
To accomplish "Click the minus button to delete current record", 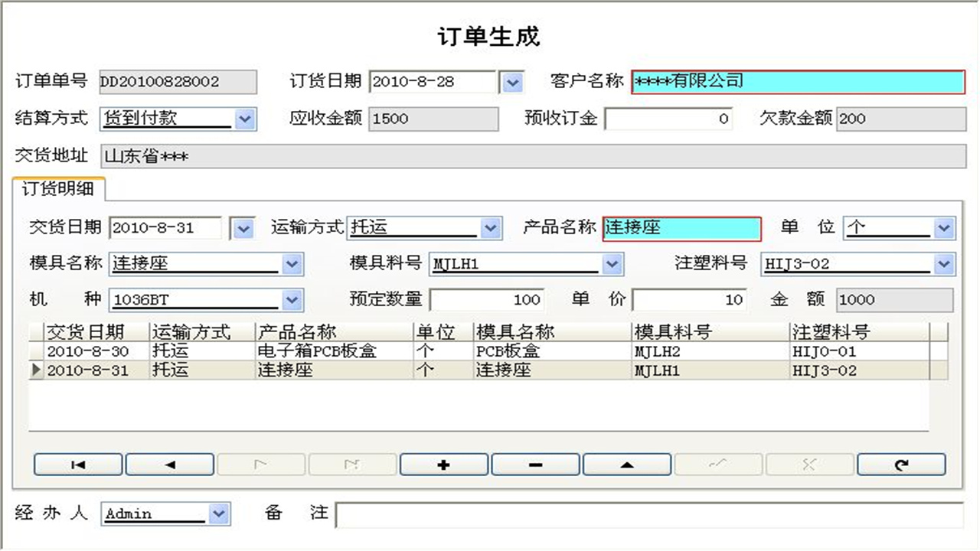I will (x=535, y=464).
